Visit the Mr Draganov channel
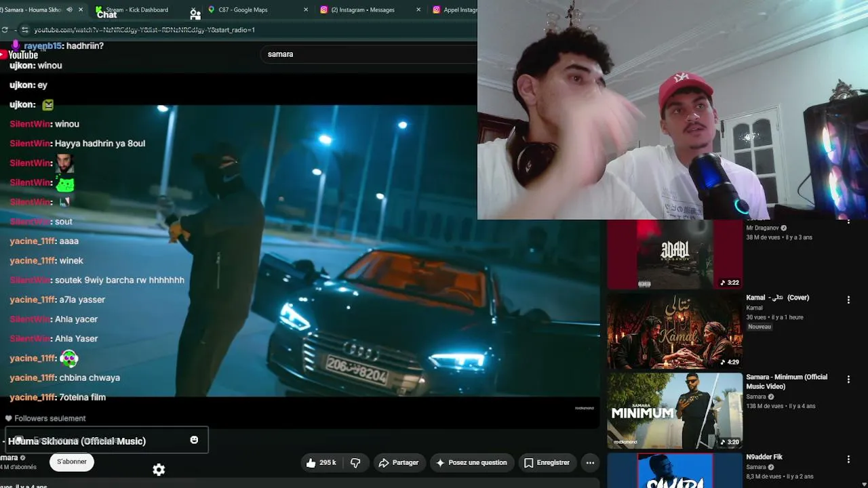 click(x=763, y=228)
